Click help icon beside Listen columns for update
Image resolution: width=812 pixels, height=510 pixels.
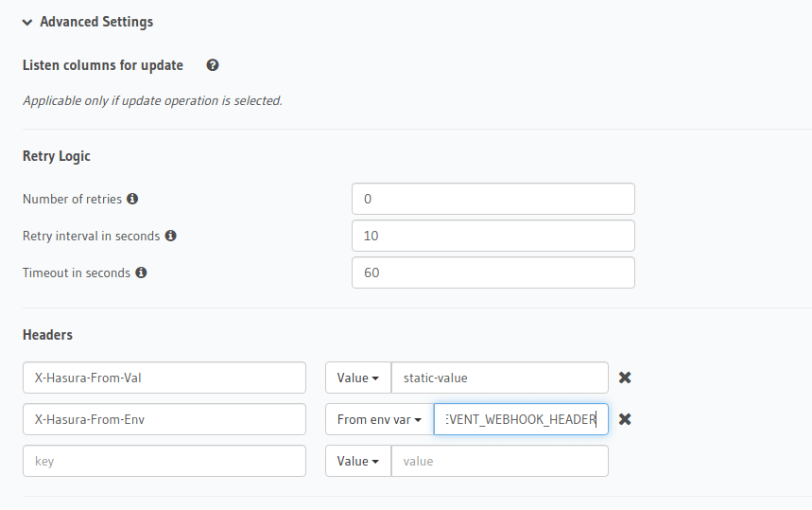pyautogui.click(x=213, y=65)
